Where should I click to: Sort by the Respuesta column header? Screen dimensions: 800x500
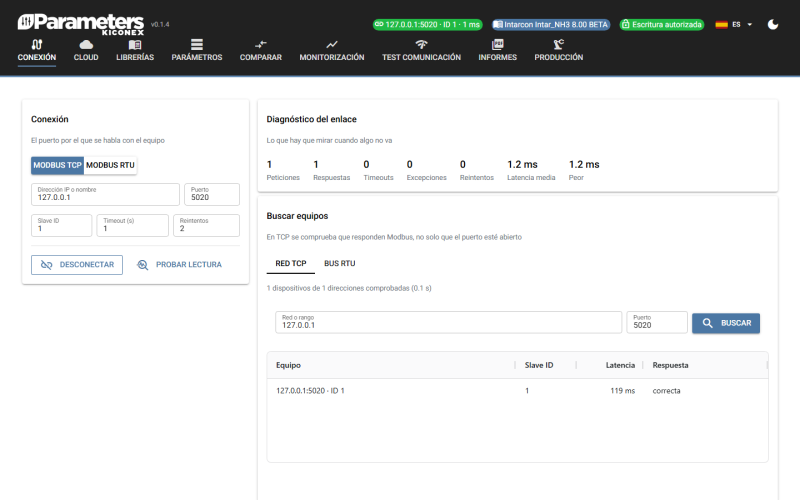[x=670, y=365]
